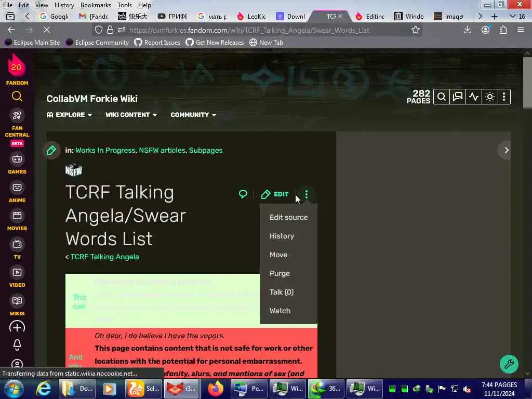This screenshot has height=399, width=532.
Task: Open Games section icon in sidebar
Action: pyautogui.click(x=17, y=159)
